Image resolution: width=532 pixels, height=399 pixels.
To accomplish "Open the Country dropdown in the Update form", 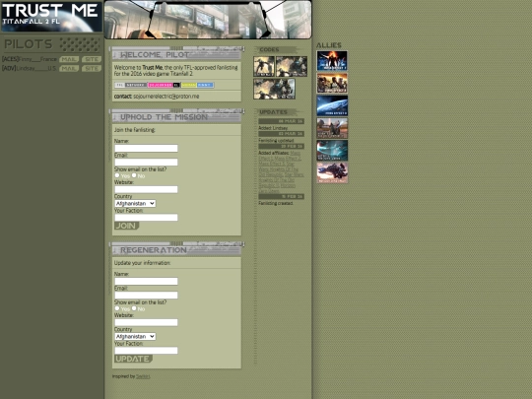I will coord(135,337).
